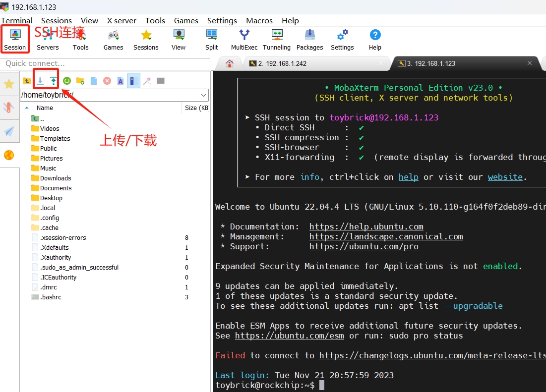Image resolution: width=546 pixels, height=392 pixels.
Task: Open the Sessions menu
Action: 57,20
